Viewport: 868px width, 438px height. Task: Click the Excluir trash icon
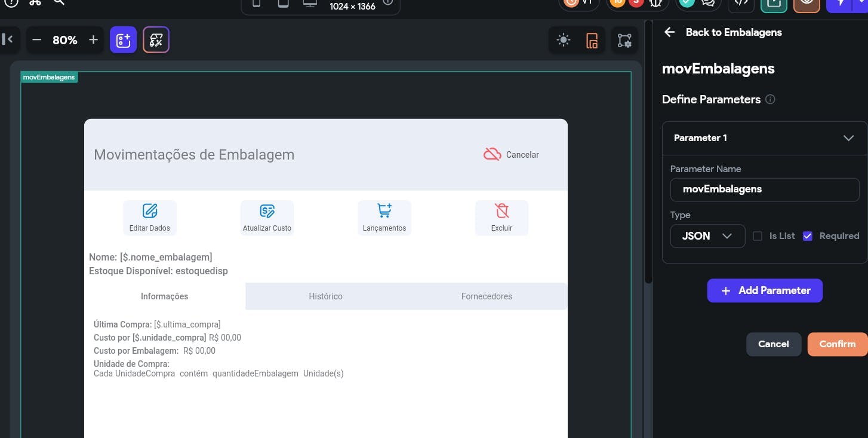coord(501,211)
